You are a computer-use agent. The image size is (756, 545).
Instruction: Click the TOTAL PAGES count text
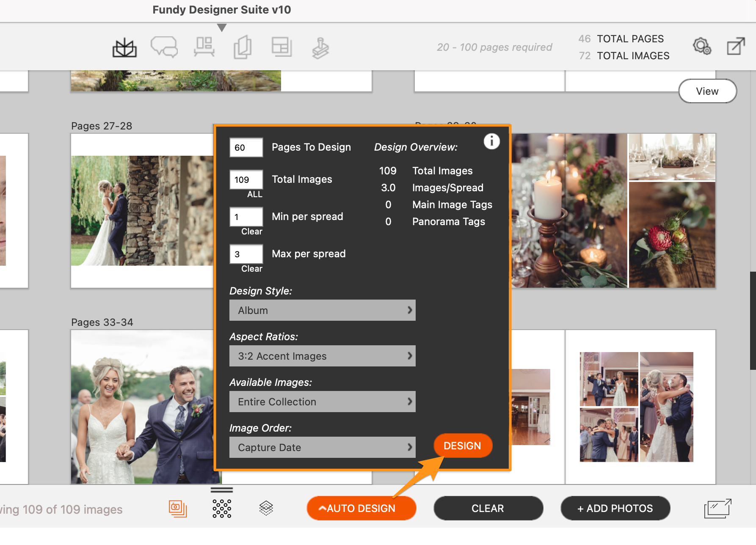click(621, 39)
